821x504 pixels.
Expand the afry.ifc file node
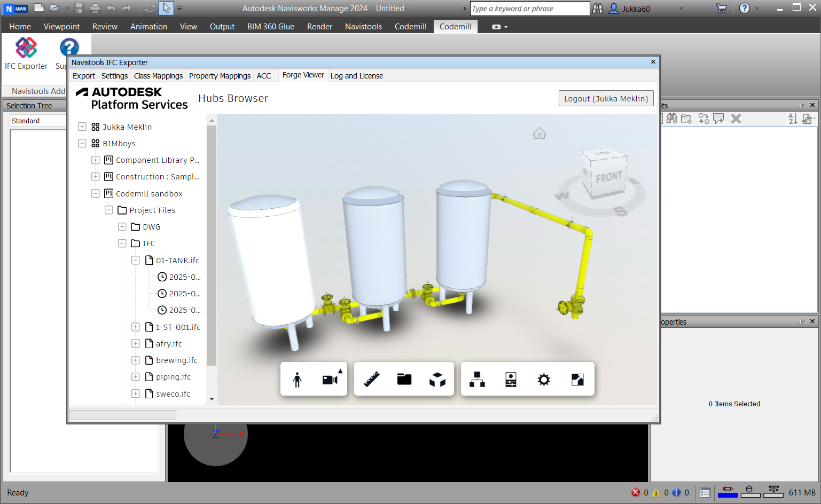[136, 343]
